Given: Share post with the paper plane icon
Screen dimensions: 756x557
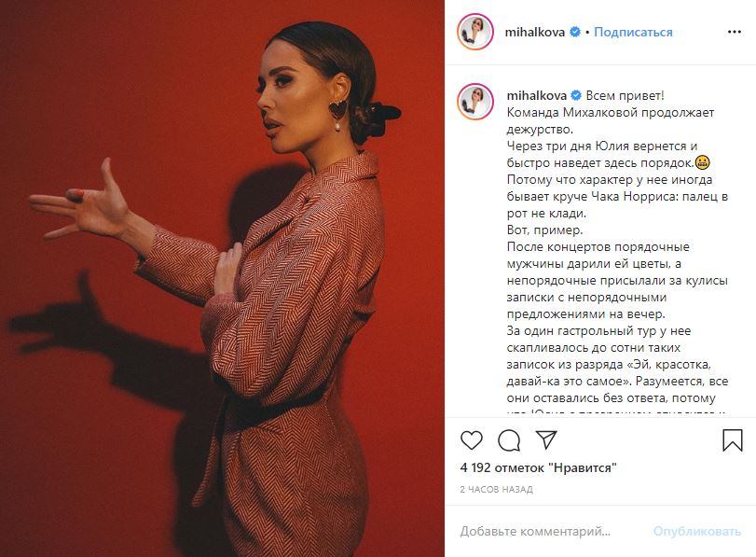Looking at the screenshot, I should coord(546,439).
